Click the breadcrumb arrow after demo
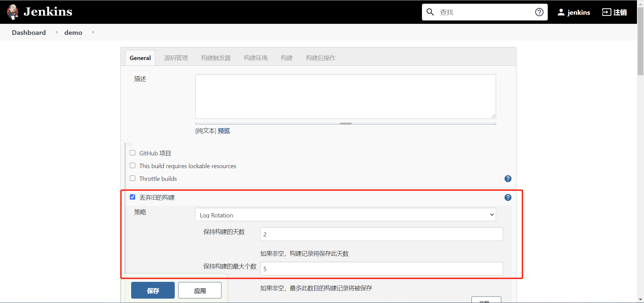The width and height of the screenshot is (644, 303). [93, 32]
